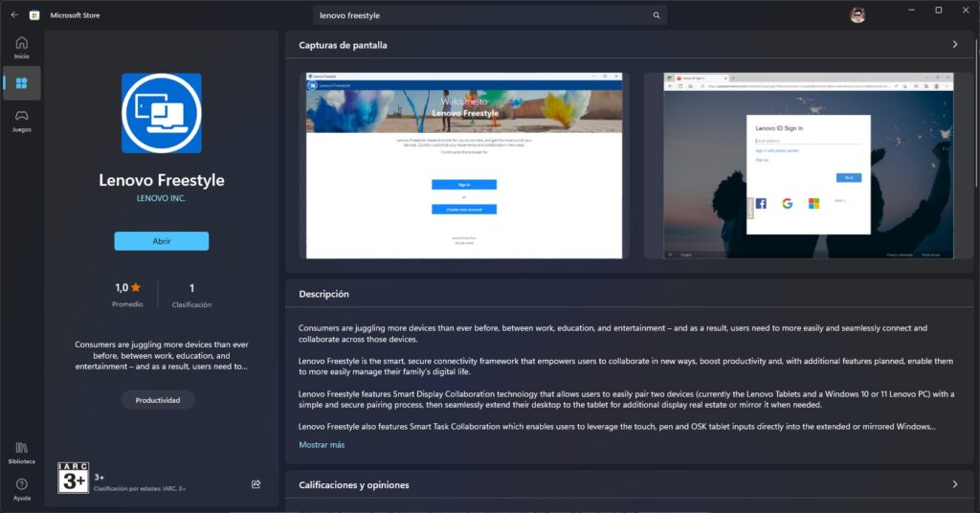Open first screenshot showing Welcome page

[x=464, y=165]
